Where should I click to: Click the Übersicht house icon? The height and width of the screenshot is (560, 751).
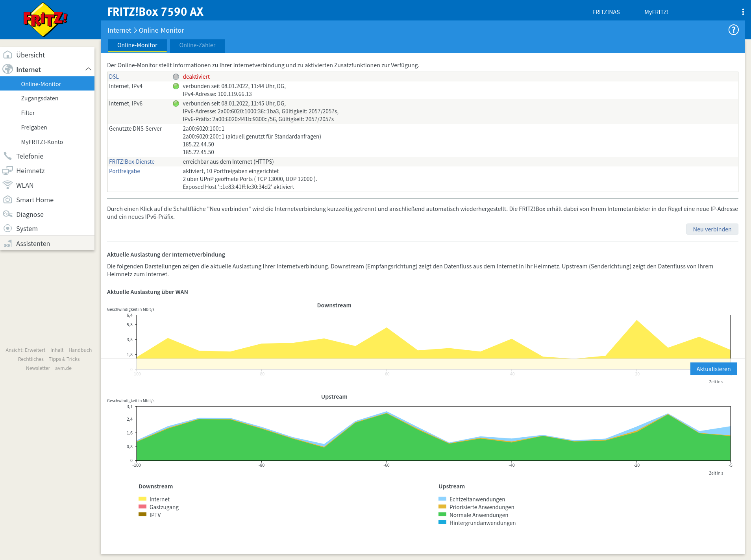pyautogui.click(x=7, y=55)
